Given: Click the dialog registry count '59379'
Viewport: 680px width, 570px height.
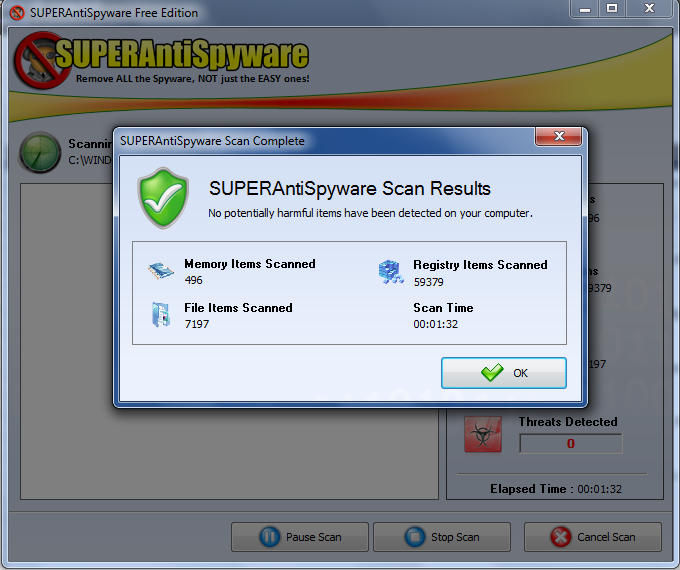Looking at the screenshot, I should (x=428, y=282).
